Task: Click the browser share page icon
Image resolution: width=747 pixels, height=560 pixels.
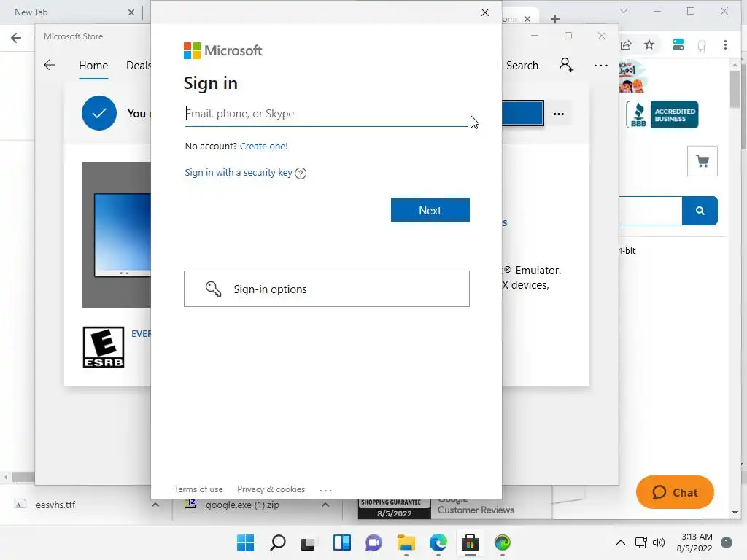Action: (626, 45)
